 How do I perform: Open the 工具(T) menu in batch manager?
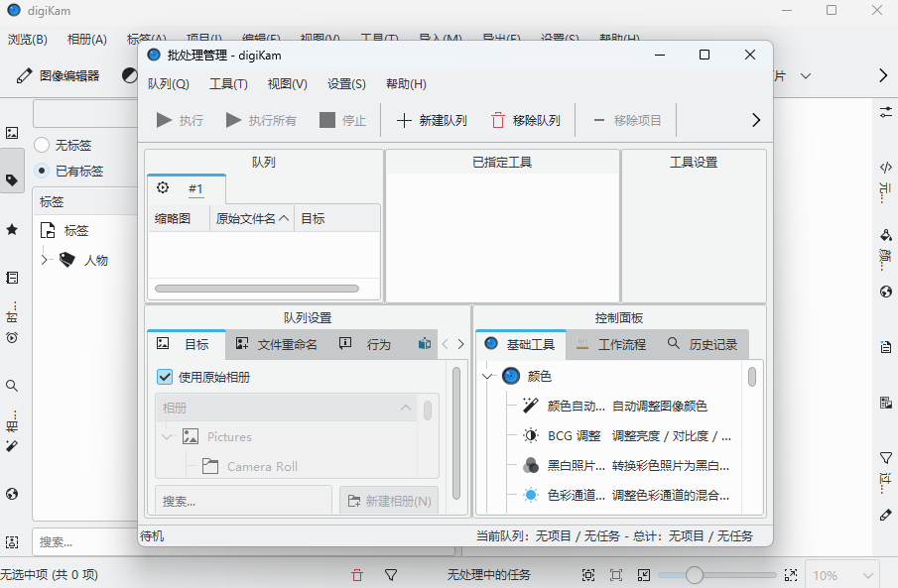[x=228, y=84]
